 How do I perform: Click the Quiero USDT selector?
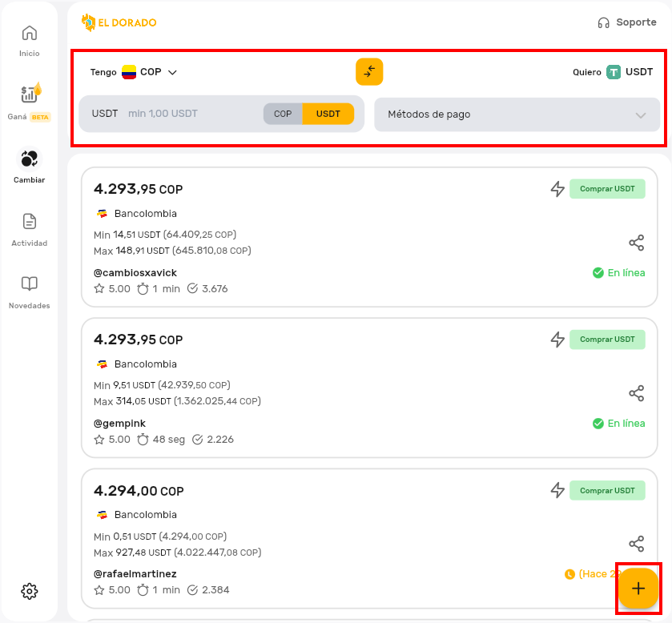[x=613, y=72]
